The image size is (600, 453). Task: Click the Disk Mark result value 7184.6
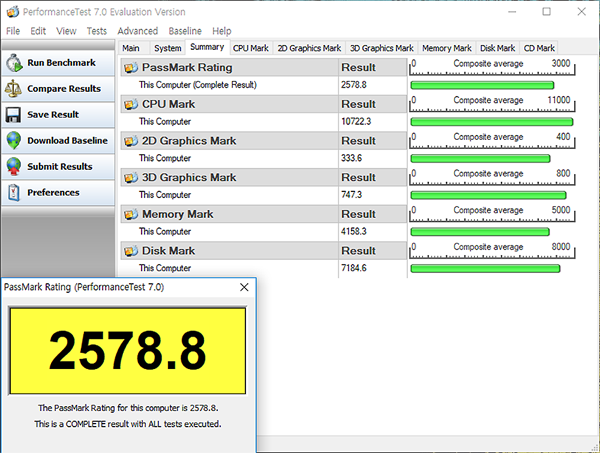click(354, 268)
